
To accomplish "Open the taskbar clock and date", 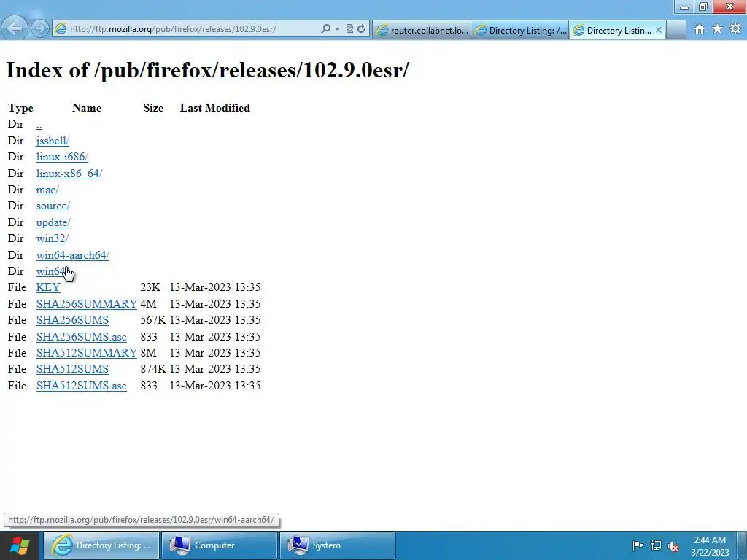I will pyautogui.click(x=710, y=546).
